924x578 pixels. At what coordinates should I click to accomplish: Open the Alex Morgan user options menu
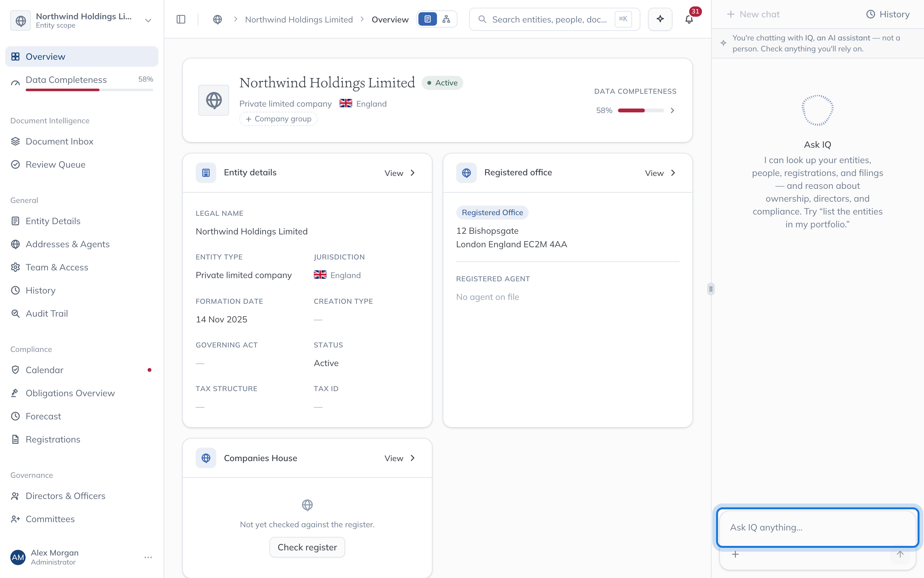click(x=148, y=557)
